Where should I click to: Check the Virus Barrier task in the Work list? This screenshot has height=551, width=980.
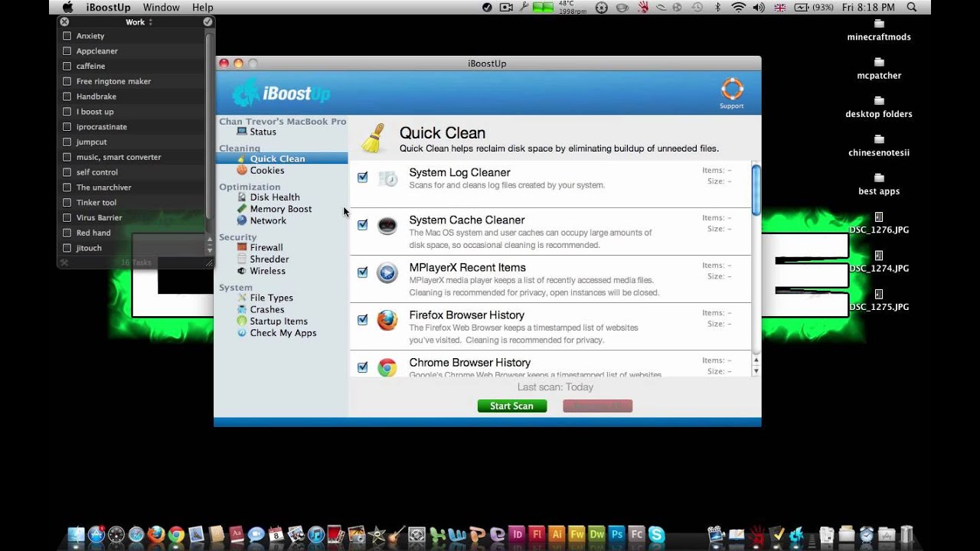(67, 217)
